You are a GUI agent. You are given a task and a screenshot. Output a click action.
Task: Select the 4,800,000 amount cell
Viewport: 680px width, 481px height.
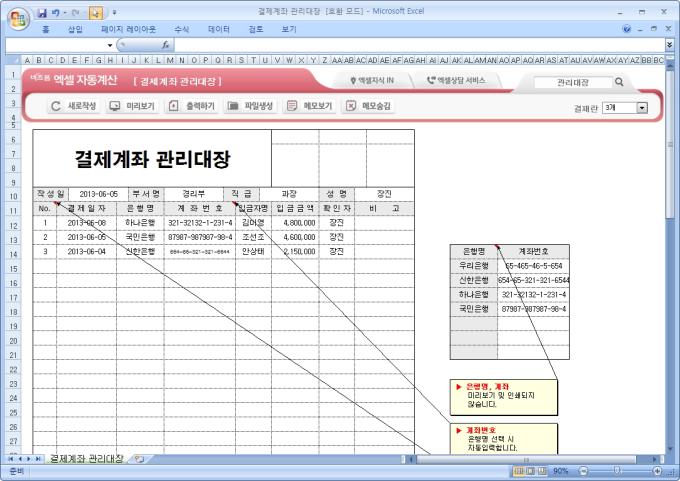click(x=295, y=223)
